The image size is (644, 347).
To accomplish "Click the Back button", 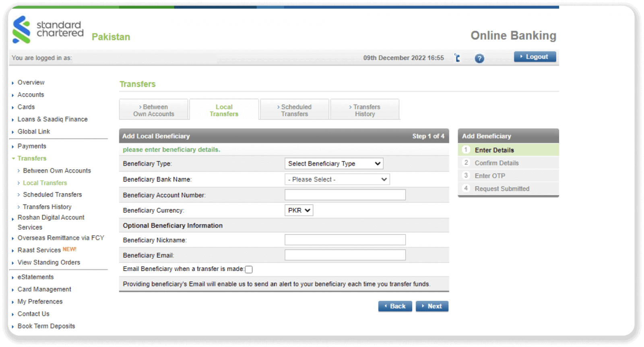I will (395, 306).
